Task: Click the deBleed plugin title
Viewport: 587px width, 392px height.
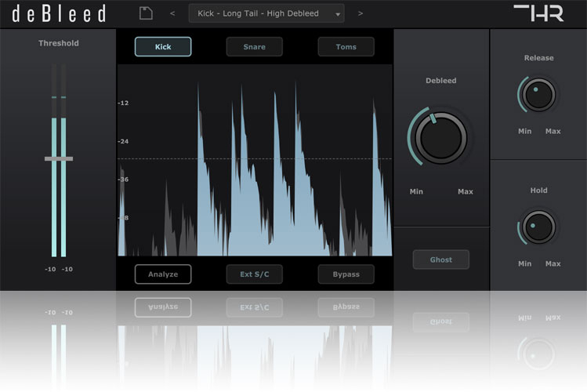Action: click(59, 13)
